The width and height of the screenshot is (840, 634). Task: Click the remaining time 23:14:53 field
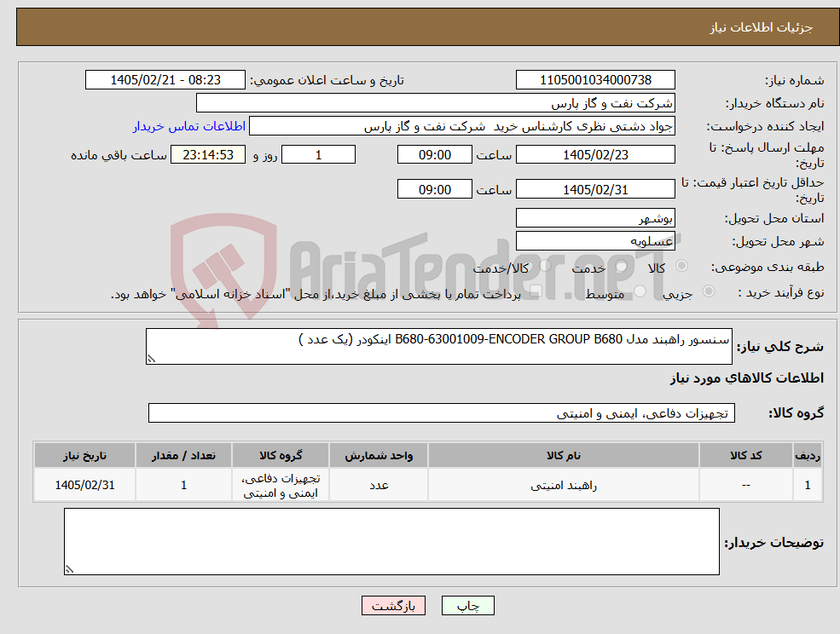click(x=208, y=155)
